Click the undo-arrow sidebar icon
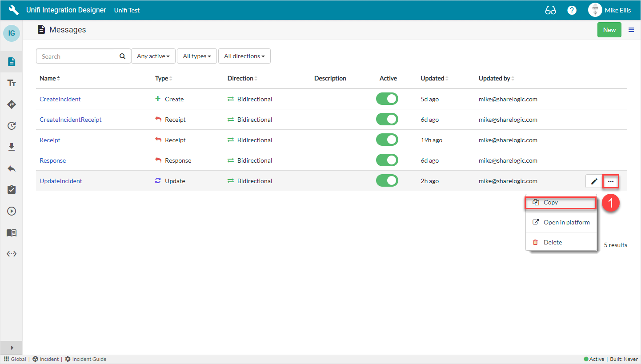 pyautogui.click(x=11, y=168)
